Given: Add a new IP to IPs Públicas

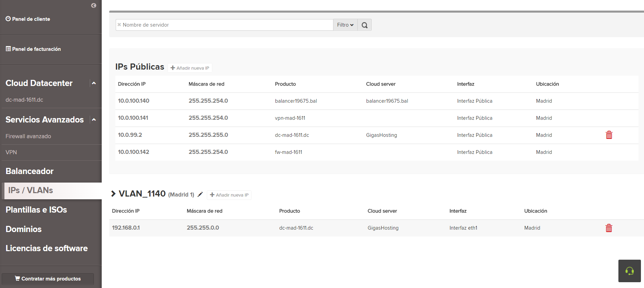Looking at the screenshot, I should tap(190, 68).
